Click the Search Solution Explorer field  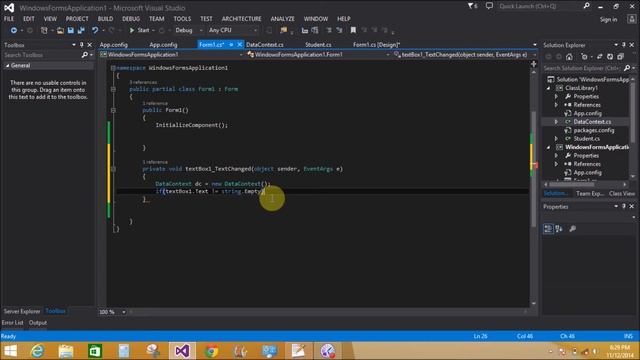click(x=584, y=68)
